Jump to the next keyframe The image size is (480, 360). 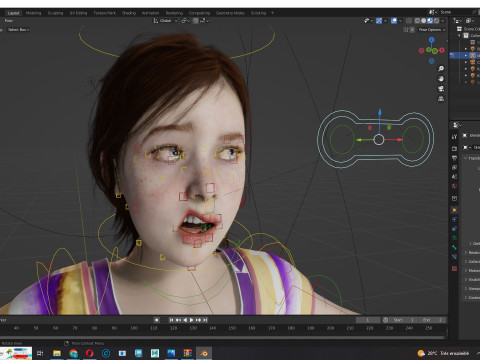click(x=198, y=320)
